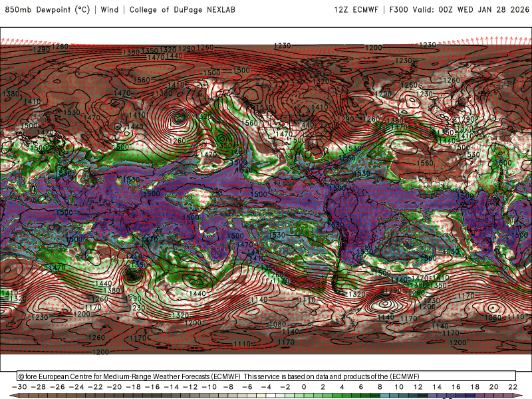
Task: Click the '-8' color scale label
Action: click(228, 387)
